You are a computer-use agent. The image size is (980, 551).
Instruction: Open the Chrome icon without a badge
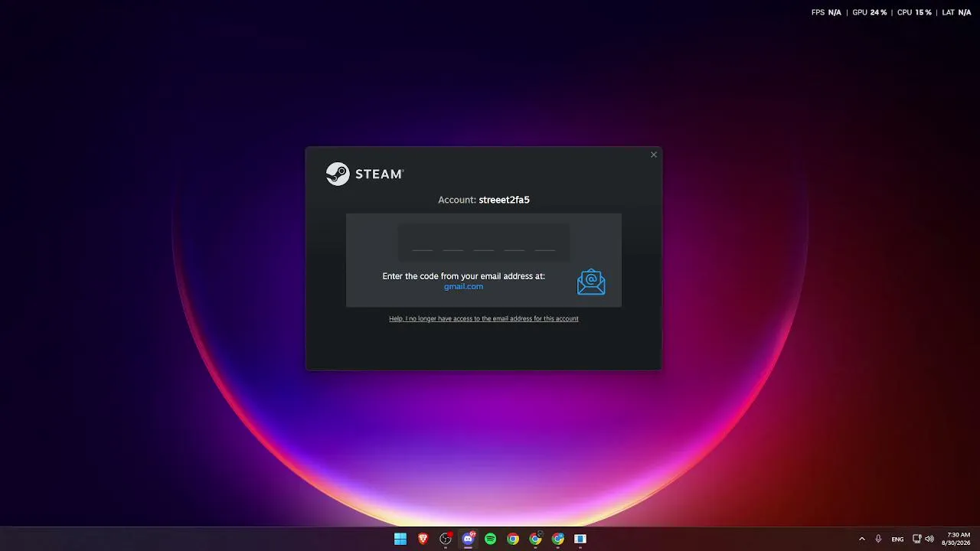coord(513,539)
